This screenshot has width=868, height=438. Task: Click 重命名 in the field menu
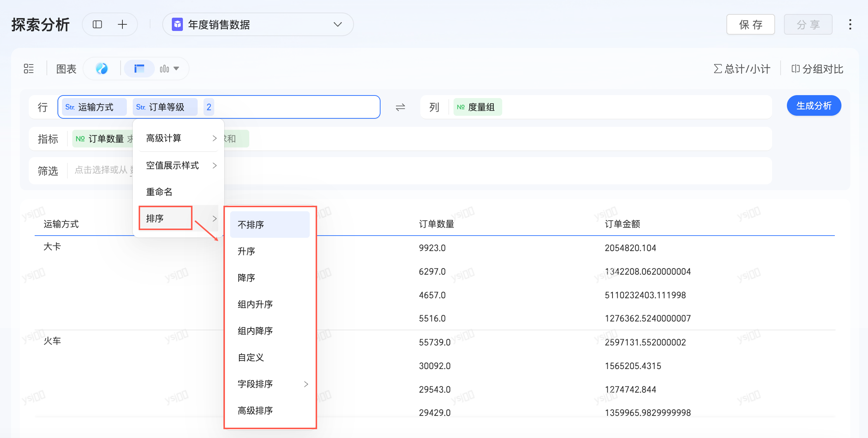click(159, 192)
